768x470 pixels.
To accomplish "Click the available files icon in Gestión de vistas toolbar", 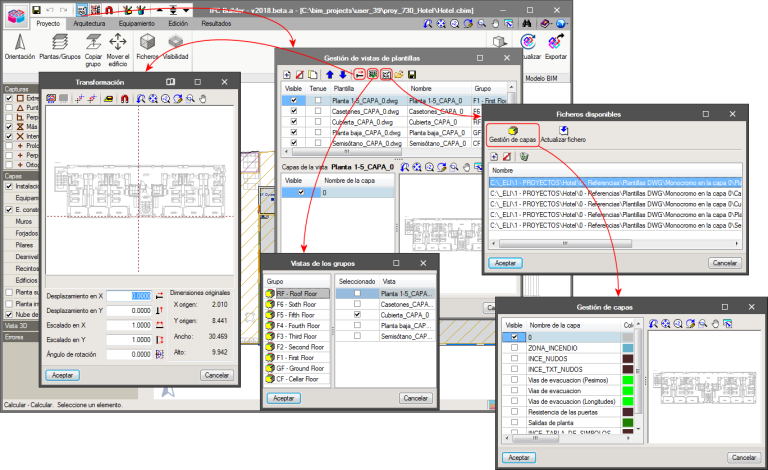I will (386, 74).
